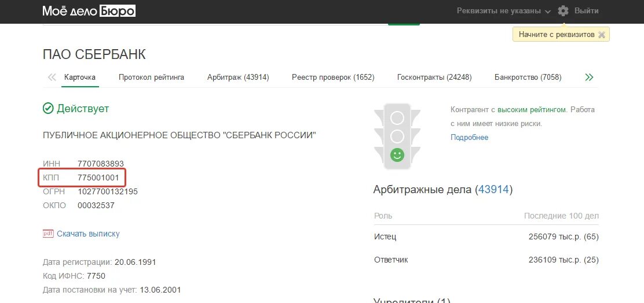Click the full name ПУБЛИЧНОЕ АКЦИОНЕРНОЕ ОБЩЕСТВО text
Image resolution: width=644 pixels, height=303 pixels.
180,135
